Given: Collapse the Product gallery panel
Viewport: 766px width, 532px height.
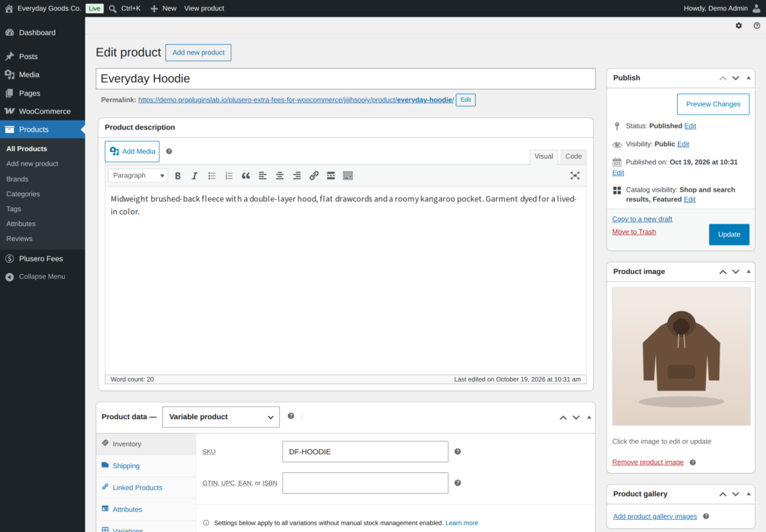Looking at the screenshot, I should point(748,494).
